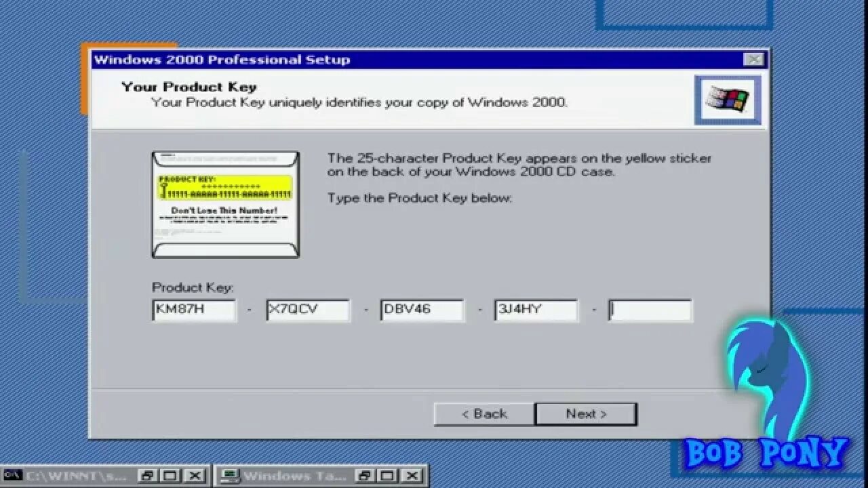Close the minimized C:\WINNT window

(x=193, y=475)
